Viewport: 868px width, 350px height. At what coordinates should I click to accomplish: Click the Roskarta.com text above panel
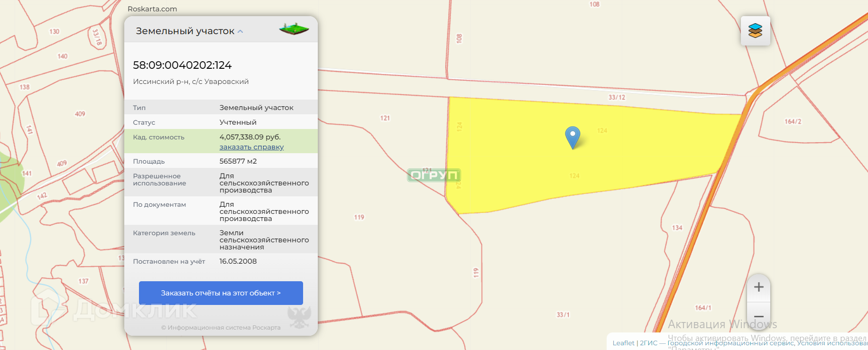point(152,9)
